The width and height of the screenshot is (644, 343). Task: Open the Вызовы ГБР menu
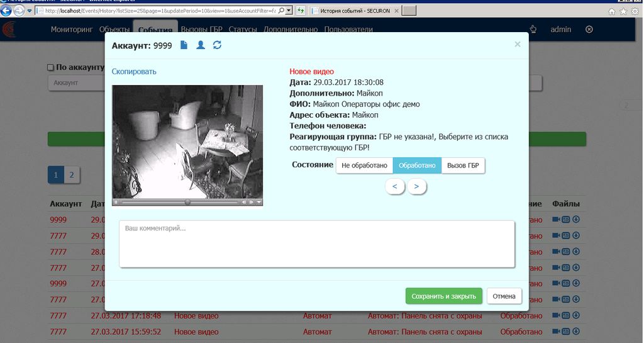click(x=202, y=29)
